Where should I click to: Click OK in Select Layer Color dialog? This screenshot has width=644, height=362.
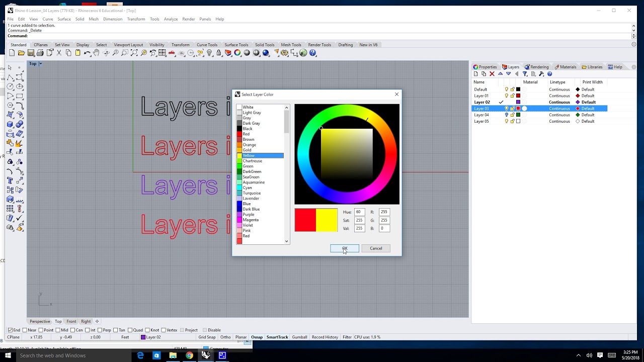pos(345,248)
